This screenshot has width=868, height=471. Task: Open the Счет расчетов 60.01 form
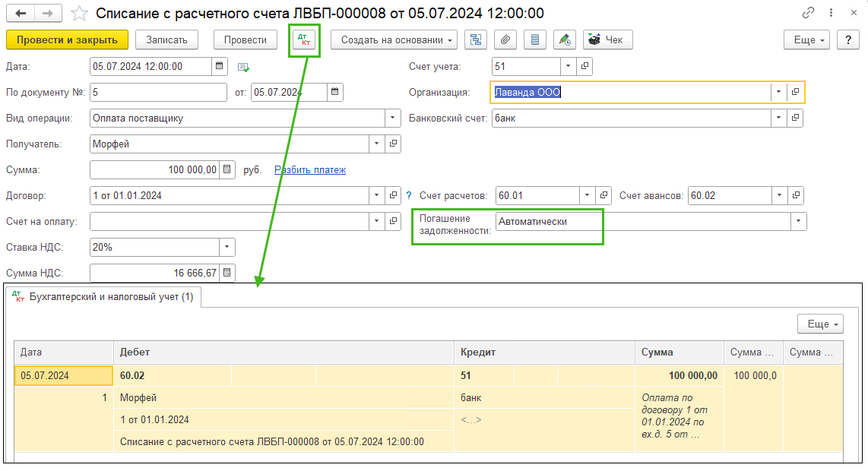pos(603,194)
